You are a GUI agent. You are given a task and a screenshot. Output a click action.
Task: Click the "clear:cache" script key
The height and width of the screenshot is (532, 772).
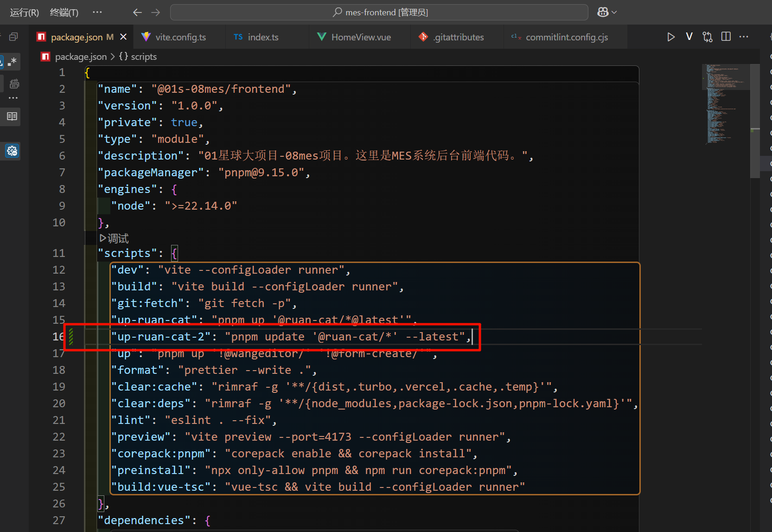pyautogui.click(x=154, y=387)
